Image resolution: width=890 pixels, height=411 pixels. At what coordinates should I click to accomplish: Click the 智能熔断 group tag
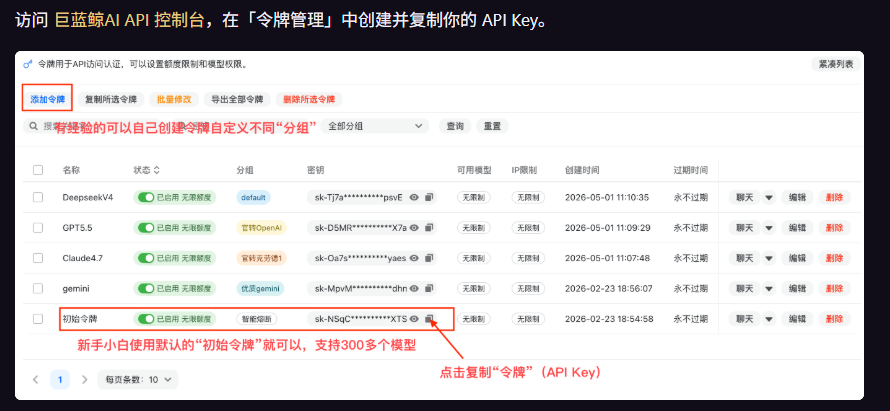[x=257, y=318]
